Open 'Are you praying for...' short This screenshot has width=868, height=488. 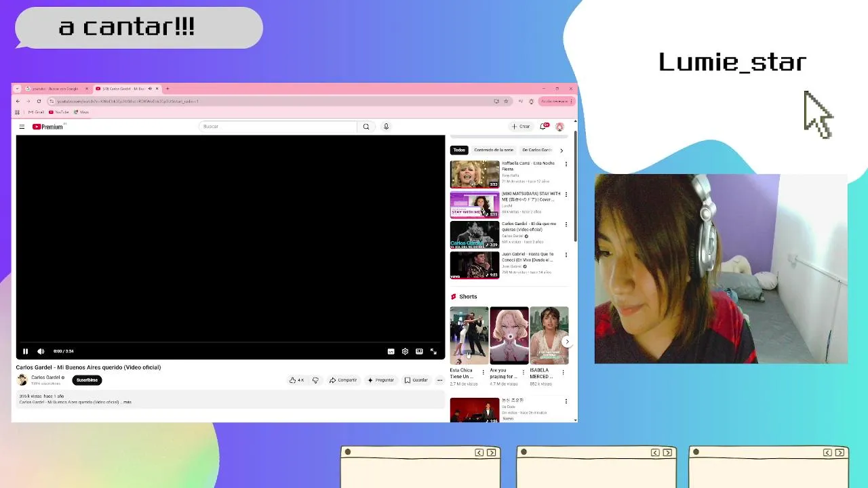509,335
